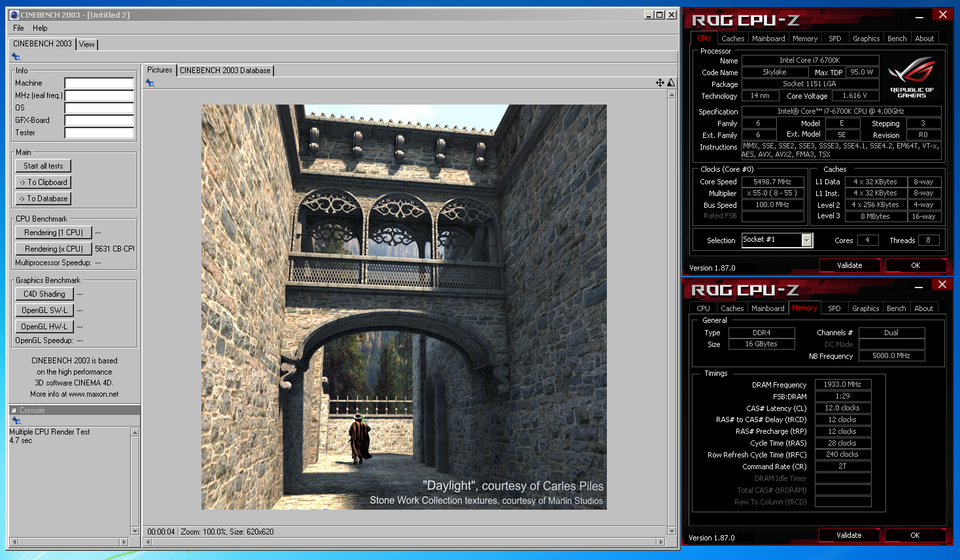Click the small square icon beside Console title

tap(14, 410)
